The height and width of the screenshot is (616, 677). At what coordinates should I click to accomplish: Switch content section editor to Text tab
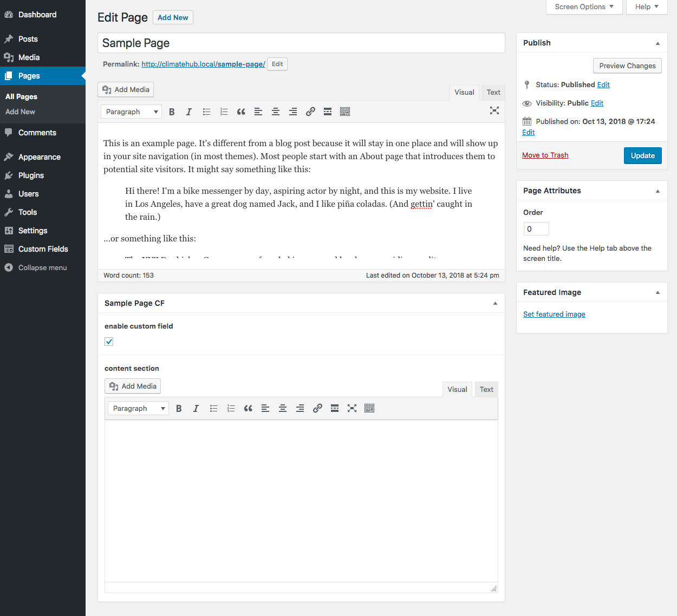click(486, 389)
